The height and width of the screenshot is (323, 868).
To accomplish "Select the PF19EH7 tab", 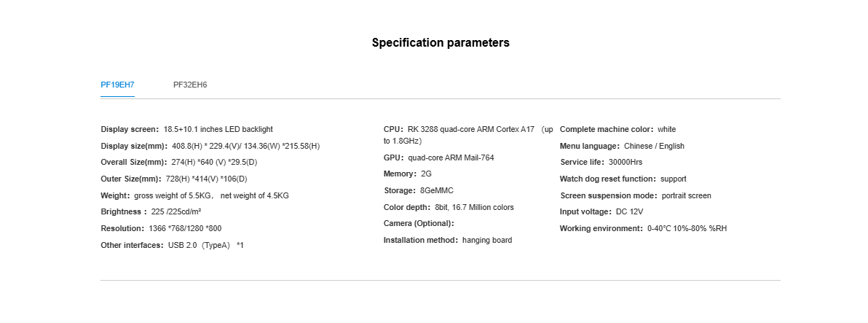I will point(117,85).
